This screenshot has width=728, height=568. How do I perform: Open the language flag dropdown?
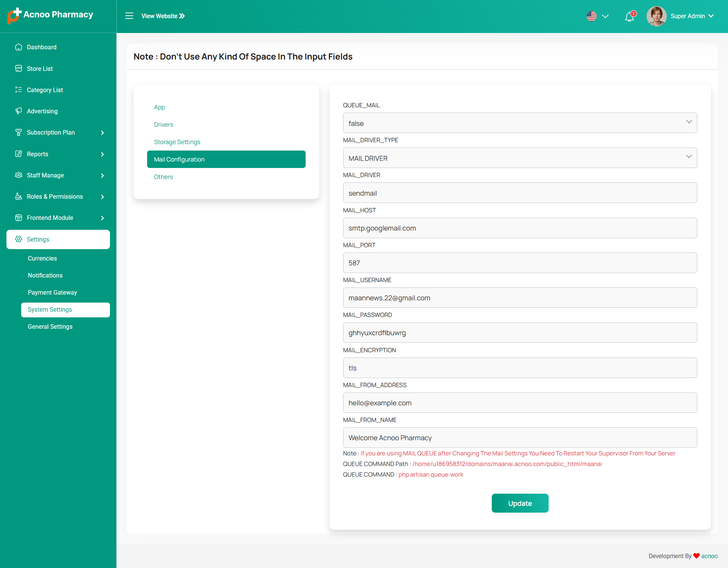pos(598,16)
